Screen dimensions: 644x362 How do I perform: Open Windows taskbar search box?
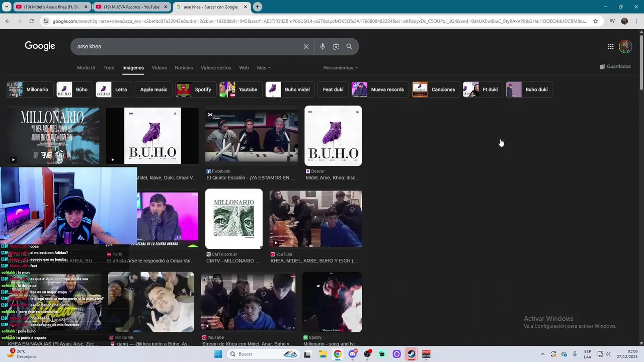coord(263,354)
